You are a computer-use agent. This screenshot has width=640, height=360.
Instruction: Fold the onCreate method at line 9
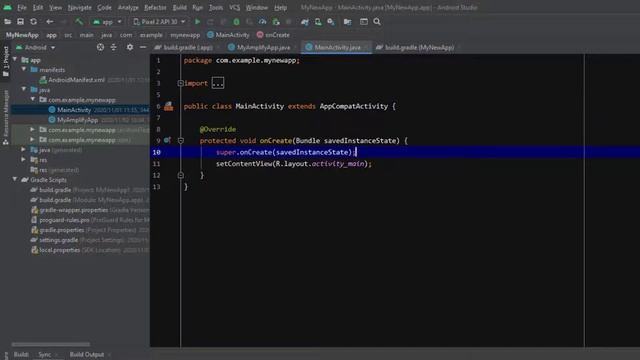pyautogui.click(x=181, y=141)
